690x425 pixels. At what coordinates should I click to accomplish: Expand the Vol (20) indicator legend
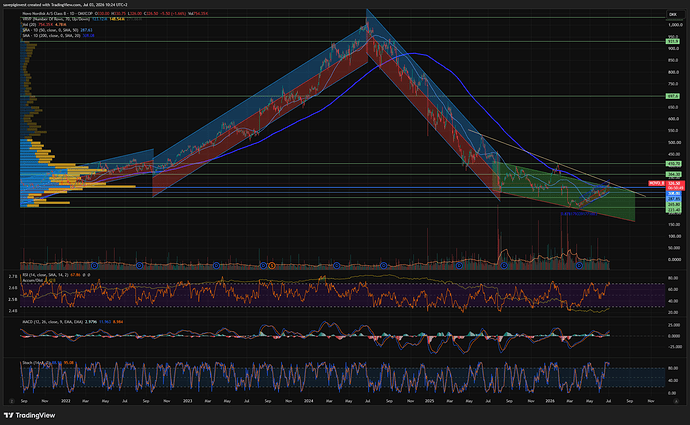coord(29,25)
